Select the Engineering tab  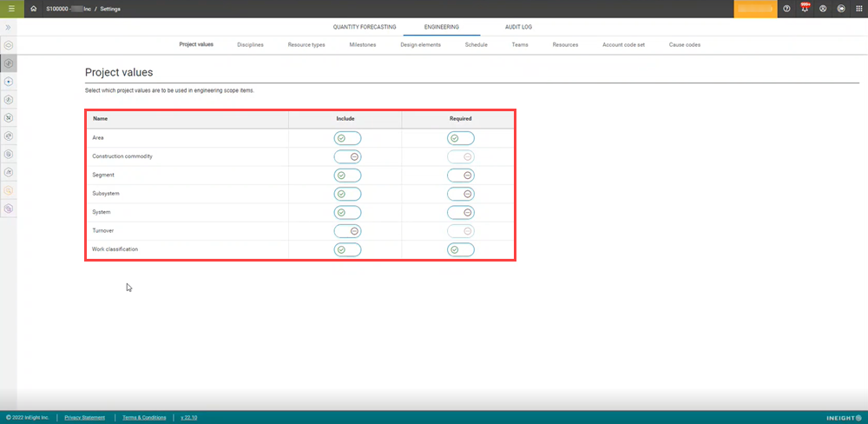click(441, 27)
